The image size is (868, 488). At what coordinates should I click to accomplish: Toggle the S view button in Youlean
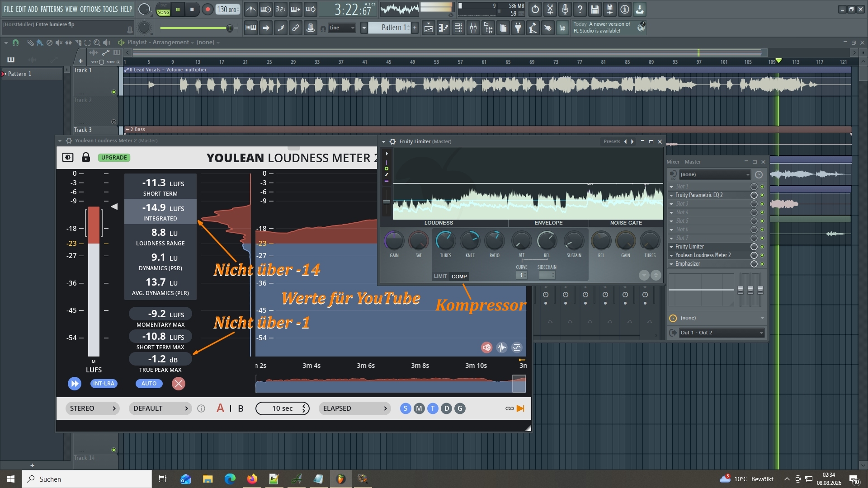point(406,408)
